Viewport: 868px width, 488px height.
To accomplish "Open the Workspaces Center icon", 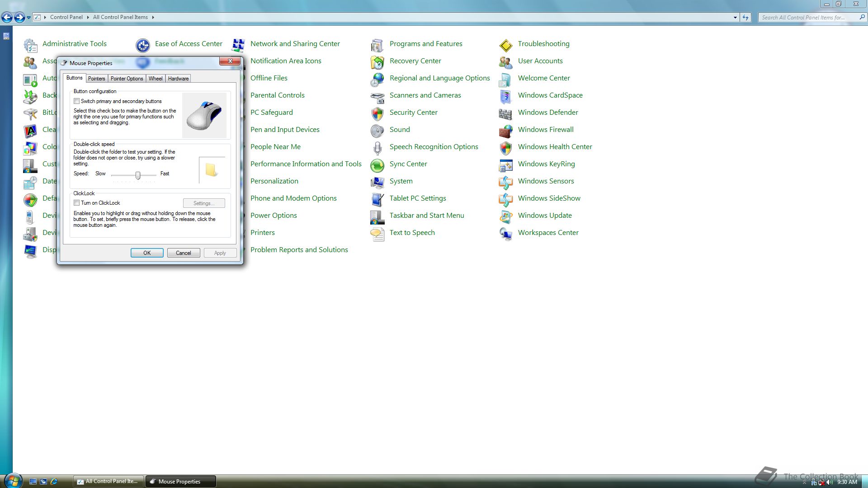I will coord(505,234).
